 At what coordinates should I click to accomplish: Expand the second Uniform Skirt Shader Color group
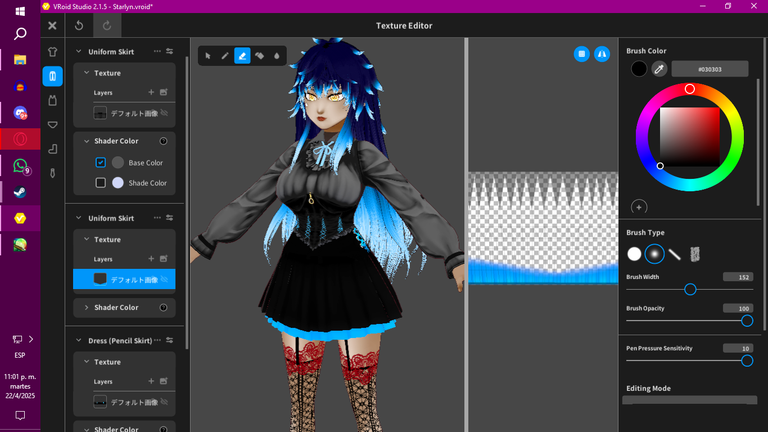pos(86,308)
